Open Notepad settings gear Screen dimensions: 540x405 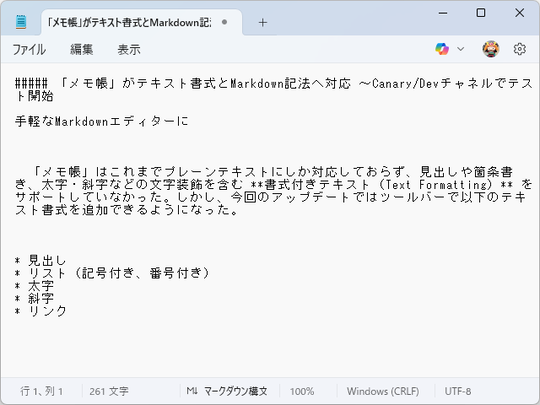(x=519, y=49)
